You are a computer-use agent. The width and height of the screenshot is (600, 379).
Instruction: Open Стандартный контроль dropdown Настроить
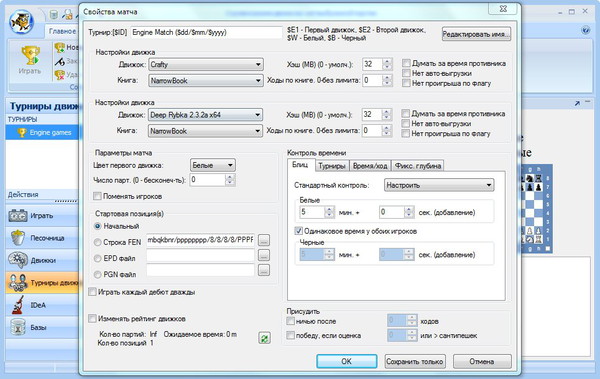(439, 185)
